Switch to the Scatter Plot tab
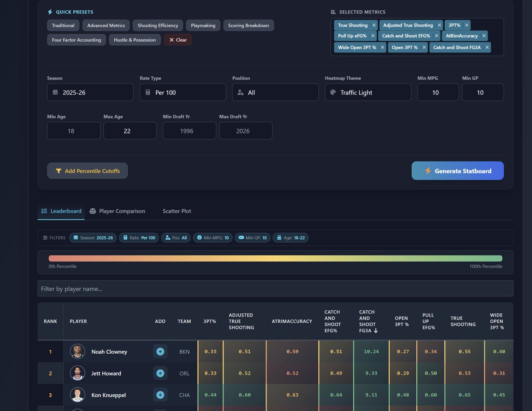Image resolution: width=532 pixels, height=411 pixels. click(177, 211)
